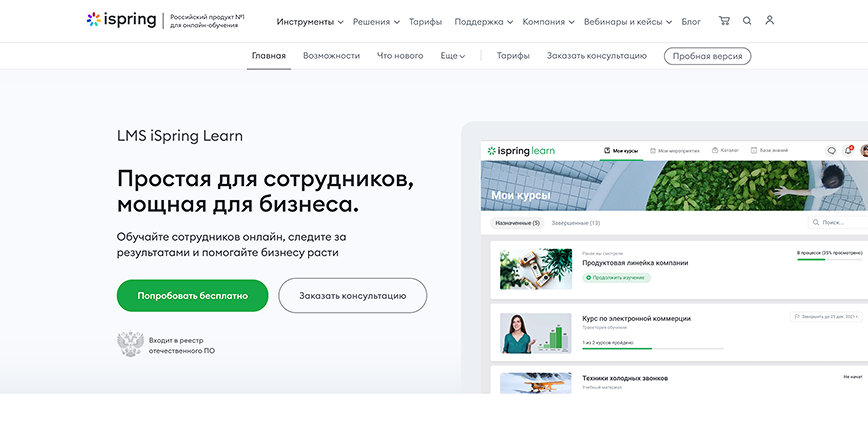Expand the Решения dropdown menu
Viewport: 868px width, 434px height.
(x=376, y=22)
